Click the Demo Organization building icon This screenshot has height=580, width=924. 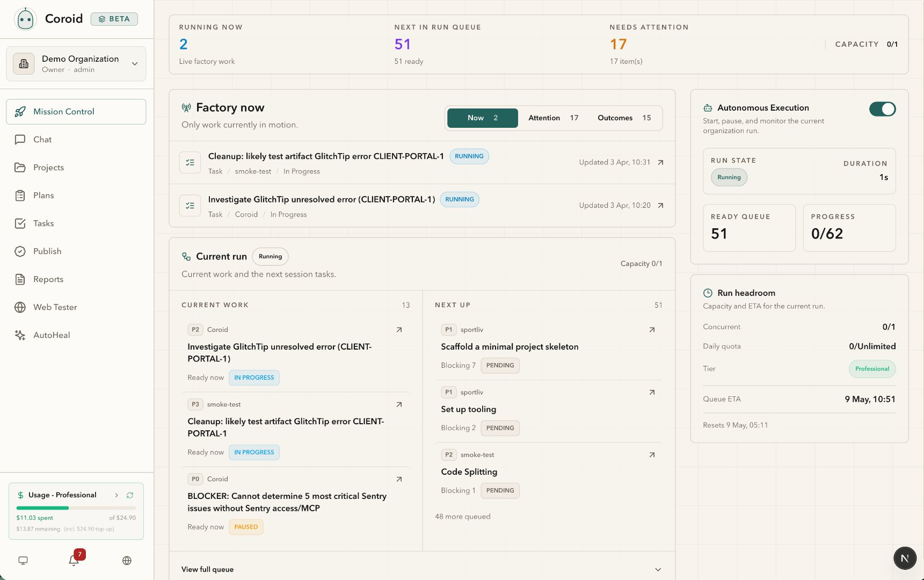(24, 64)
